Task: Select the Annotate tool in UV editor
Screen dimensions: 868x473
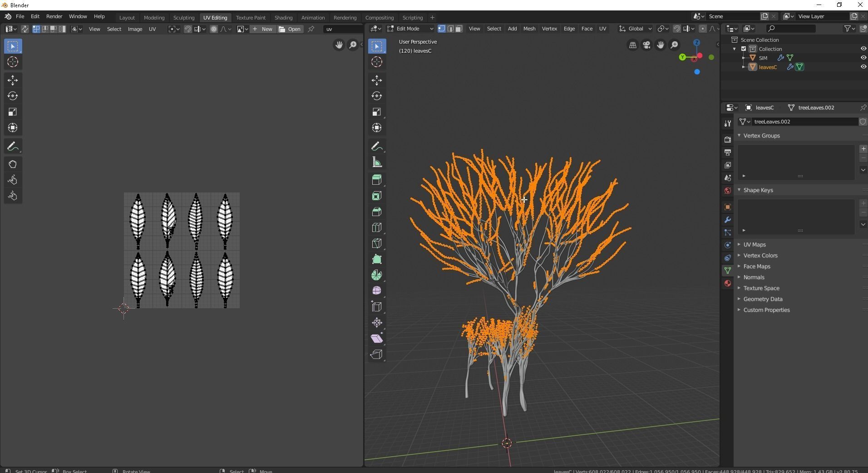Action: (x=13, y=147)
